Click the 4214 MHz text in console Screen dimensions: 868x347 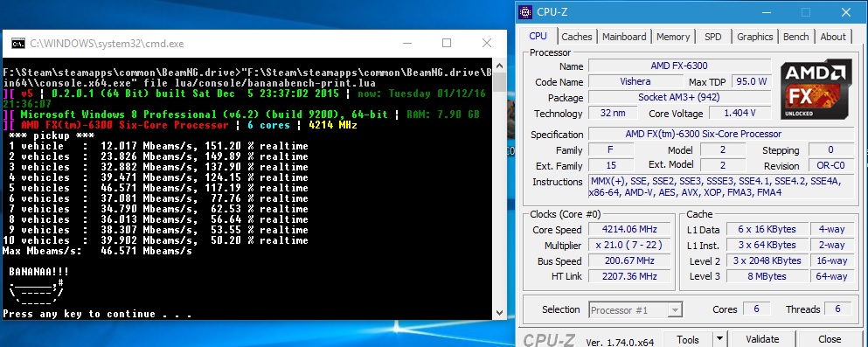click(x=333, y=125)
